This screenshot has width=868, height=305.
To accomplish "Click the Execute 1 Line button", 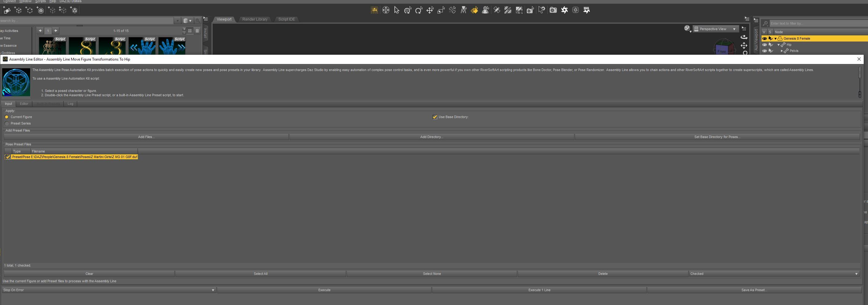I will click(539, 290).
